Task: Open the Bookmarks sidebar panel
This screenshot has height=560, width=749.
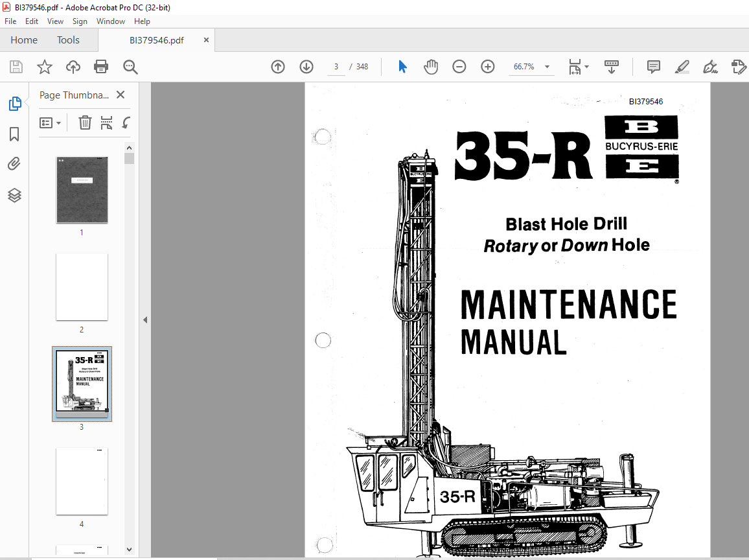Action: 14,134
